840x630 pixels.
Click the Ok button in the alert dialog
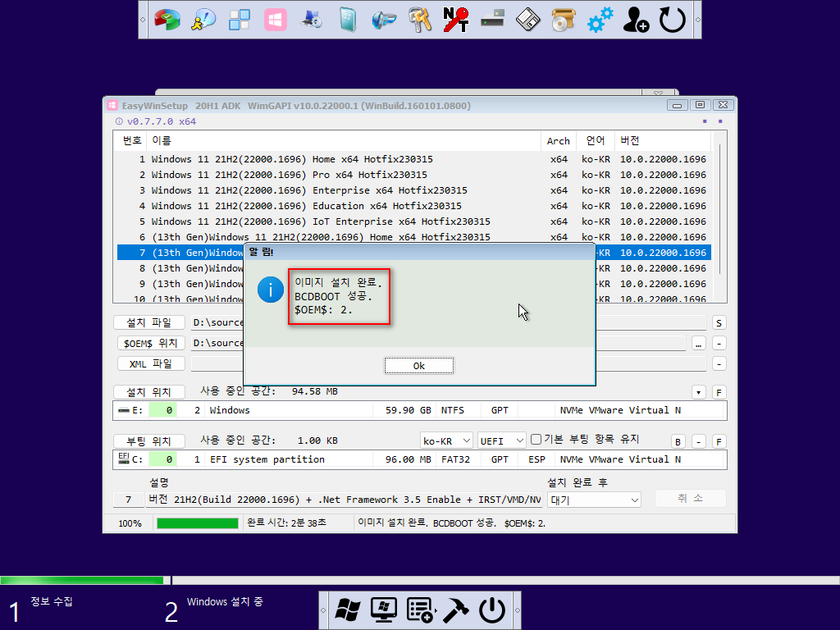coord(419,366)
